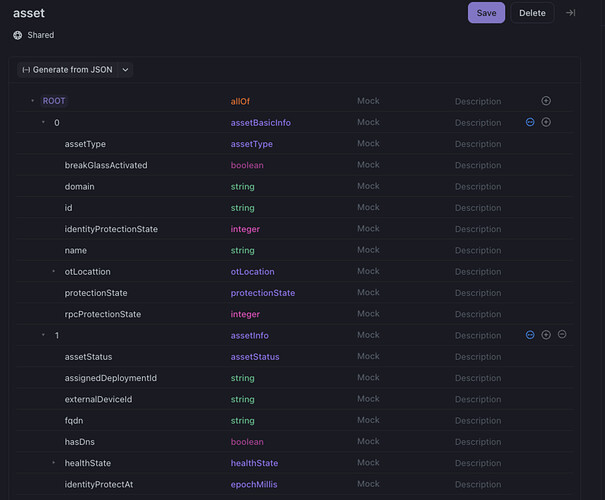605x500 pixels.
Task: Click the Delete button
Action: click(x=532, y=13)
